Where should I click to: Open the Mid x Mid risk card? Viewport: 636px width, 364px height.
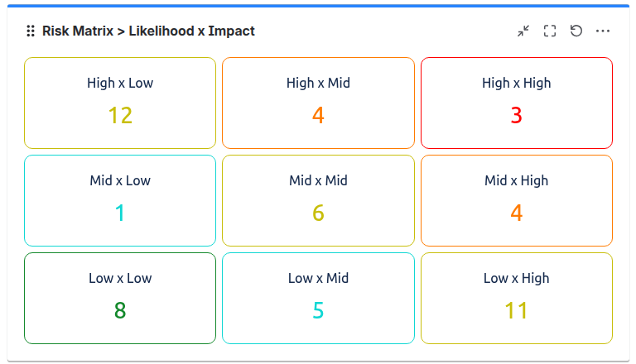[x=318, y=200]
